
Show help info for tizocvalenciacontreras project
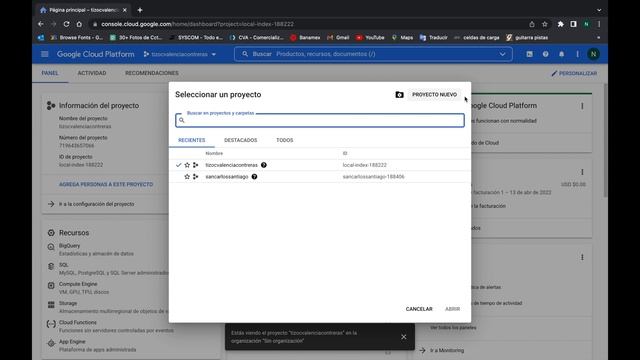pos(264,165)
